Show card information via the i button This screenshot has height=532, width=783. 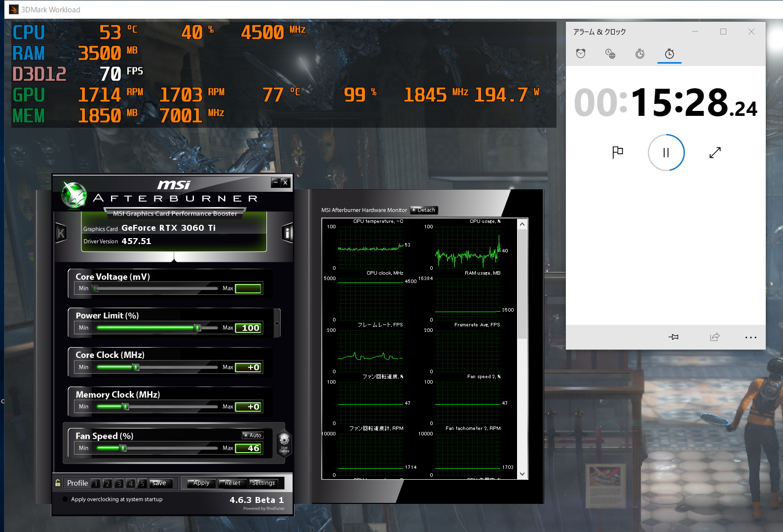[287, 233]
